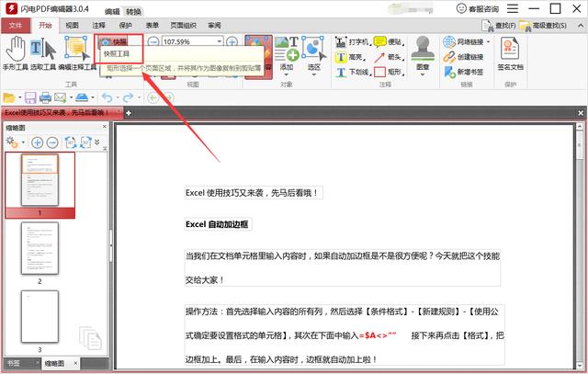Expand the Scanner icon dropdown arrow

coord(93,98)
